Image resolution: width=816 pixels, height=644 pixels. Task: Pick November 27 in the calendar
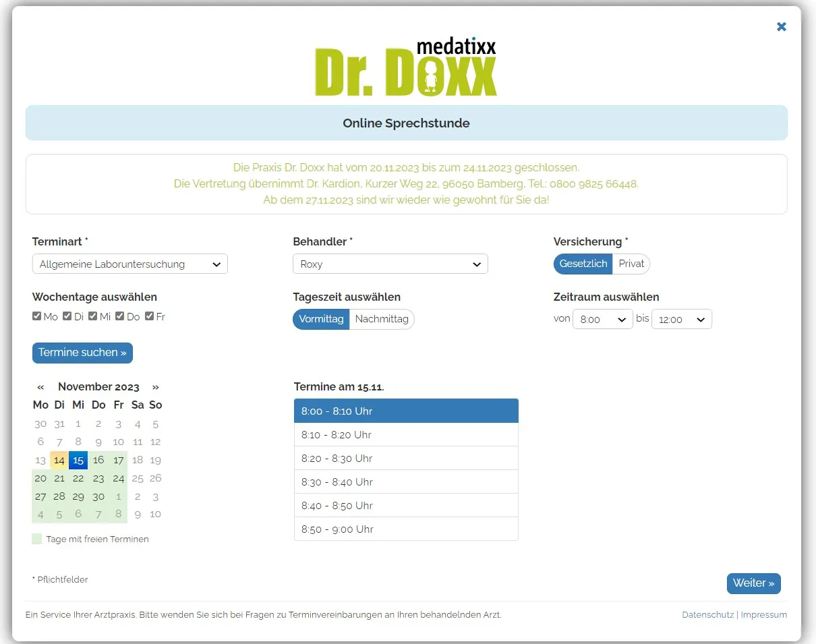click(x=40, y=497)
